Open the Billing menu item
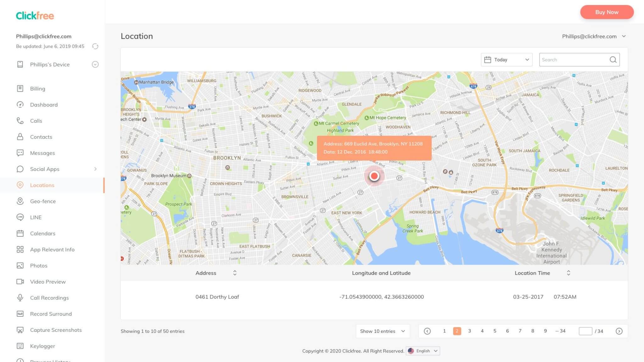 [x=37, y=89]
